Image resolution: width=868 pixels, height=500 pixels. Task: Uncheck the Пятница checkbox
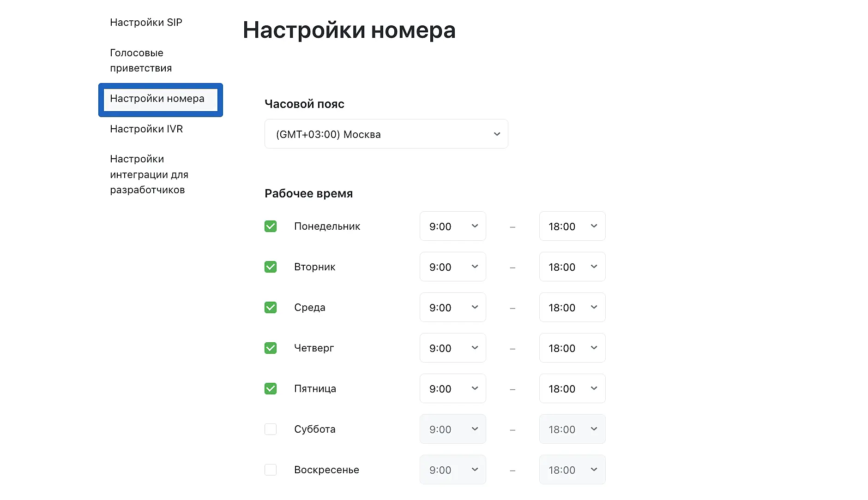click(x=271, y=389)
